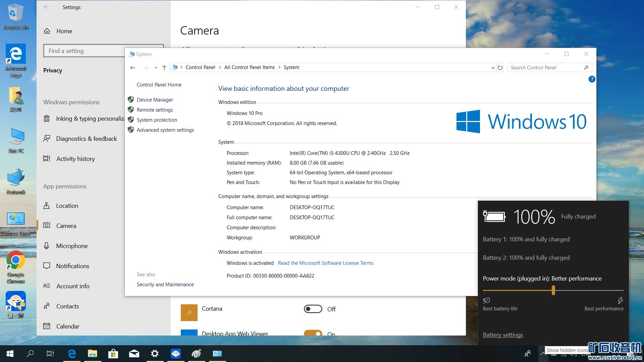Open Edge from the taskbar
The height and width of the screenshot is (362, 644).
(x=72, y=353)
